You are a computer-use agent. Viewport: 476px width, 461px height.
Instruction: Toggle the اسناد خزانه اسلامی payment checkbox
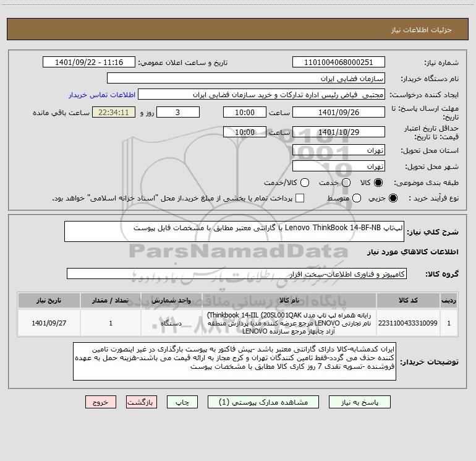tap(300, 198)
